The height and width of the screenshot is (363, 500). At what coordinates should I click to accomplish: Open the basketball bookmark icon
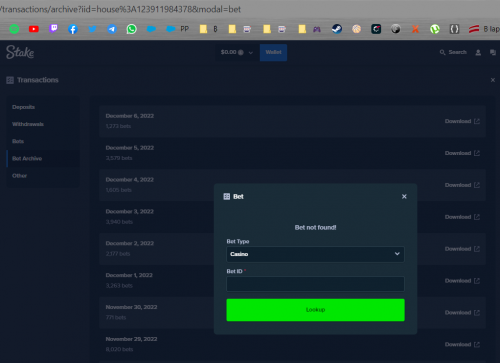click(x=356, y=29)
